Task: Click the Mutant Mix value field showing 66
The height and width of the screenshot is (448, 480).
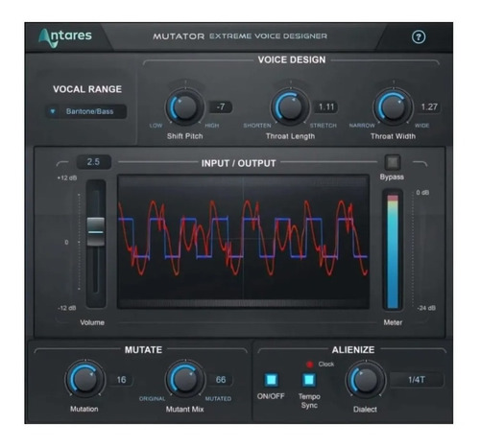Action: tap(221, 380)
